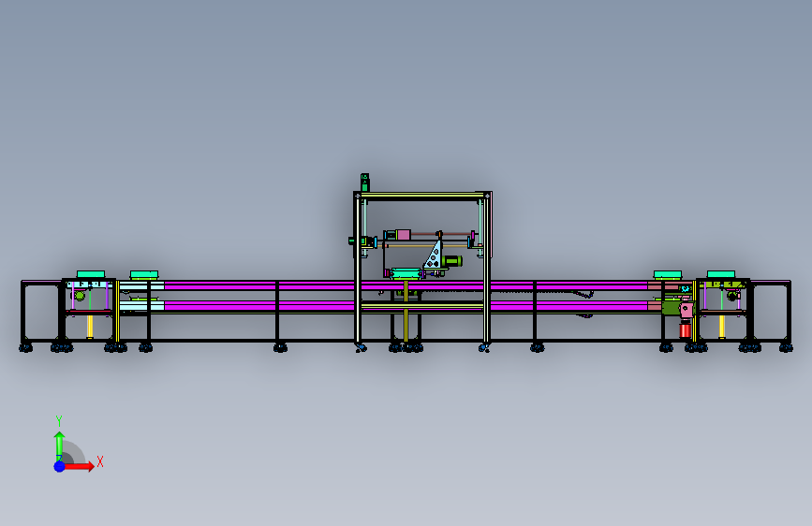Image resolution: width=812 pixels, height=526 pixels.
Task: Select the yellow lift column in the left station
Action: pos(90,326)
